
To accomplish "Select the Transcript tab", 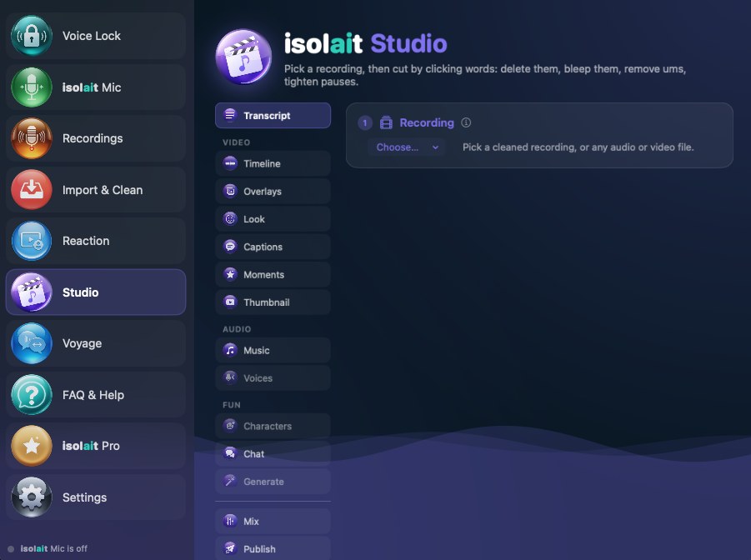I will (273, 116).
